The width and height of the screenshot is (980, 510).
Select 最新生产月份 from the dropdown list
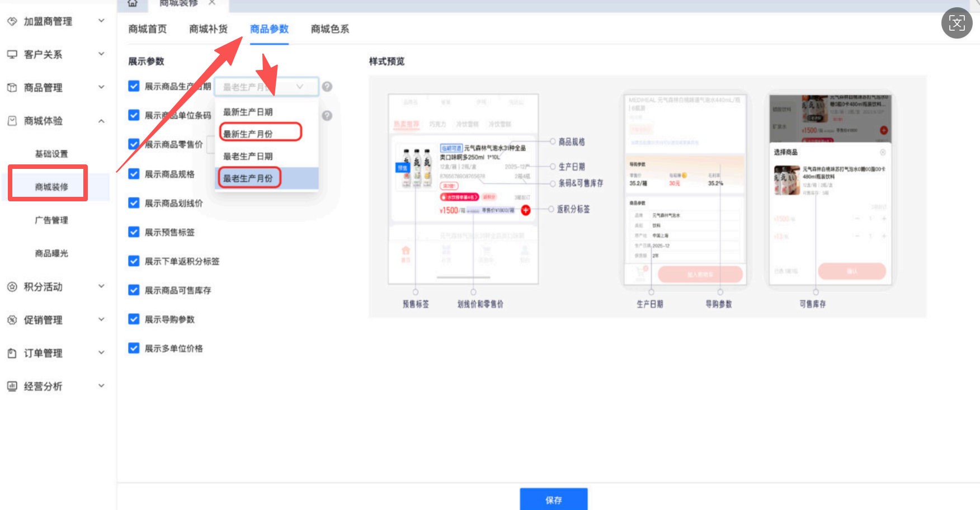(x=248, y=134)
